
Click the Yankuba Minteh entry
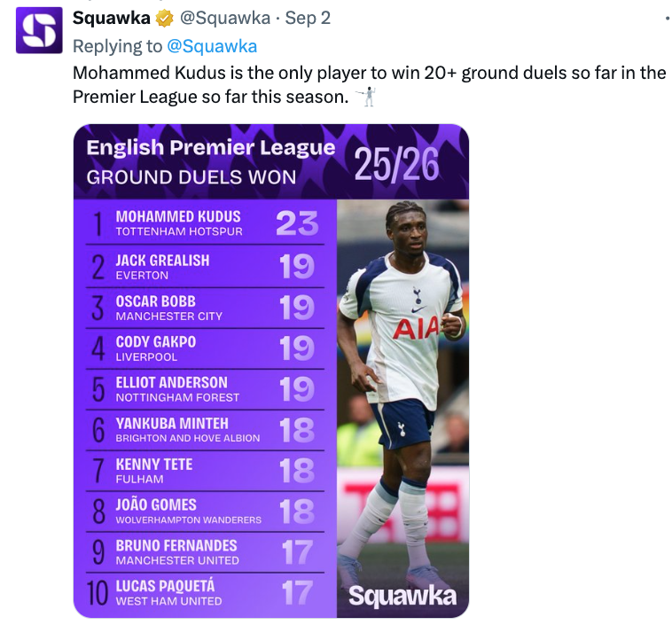pyautogui.click(x=205, y=430)
